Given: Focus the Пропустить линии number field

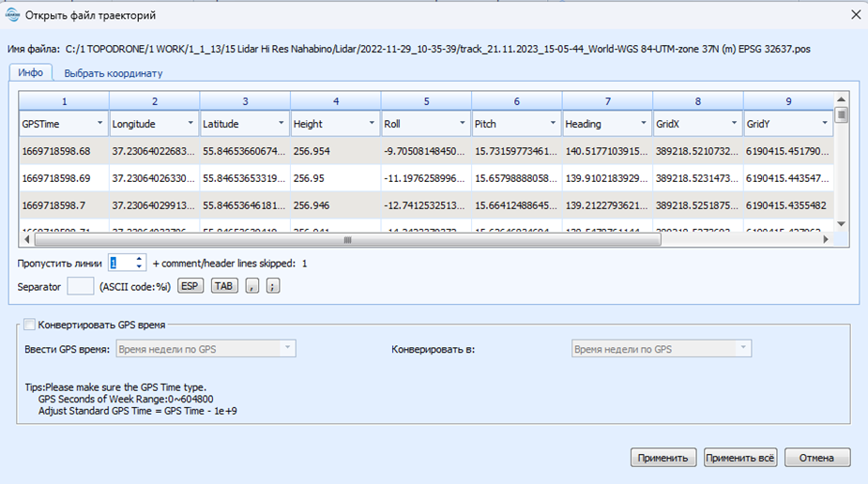Looking at the screenshot, I should click(x=121, y=264).
